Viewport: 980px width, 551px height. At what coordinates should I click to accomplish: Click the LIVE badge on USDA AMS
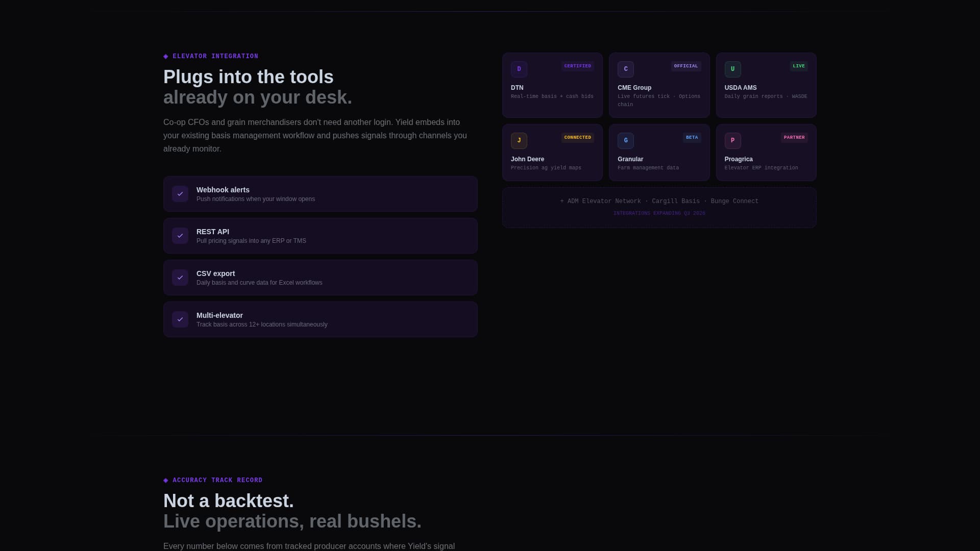click(799, 66)
